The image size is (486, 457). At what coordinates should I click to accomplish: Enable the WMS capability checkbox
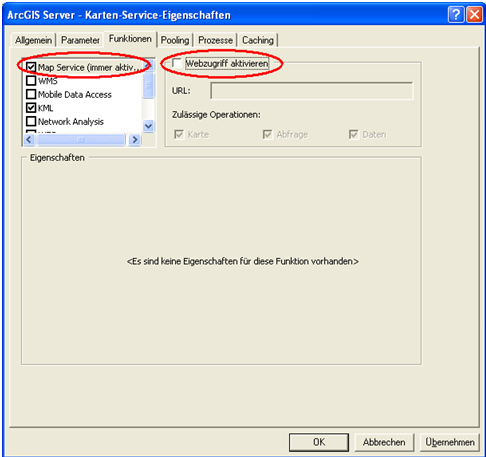[31, 81]
